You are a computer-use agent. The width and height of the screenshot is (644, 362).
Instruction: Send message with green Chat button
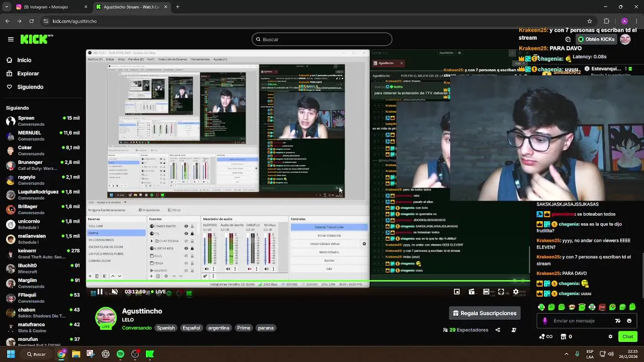(x=627, y=336)
